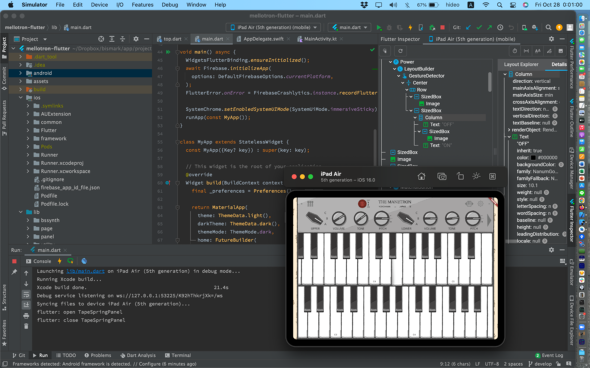This screenshot has width=590, height=368.
Task: Toggle debug mode image icon in Flutter Inspector
Action: pos(561,51)
